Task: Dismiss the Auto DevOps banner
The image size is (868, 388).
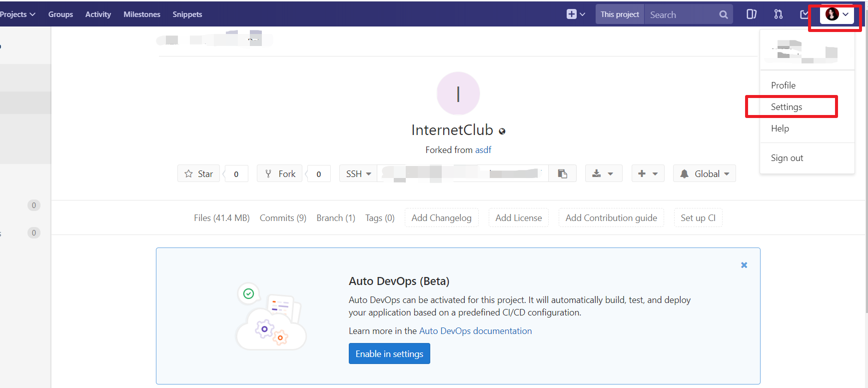Action: pyautogui.click(x=744, y=265)
